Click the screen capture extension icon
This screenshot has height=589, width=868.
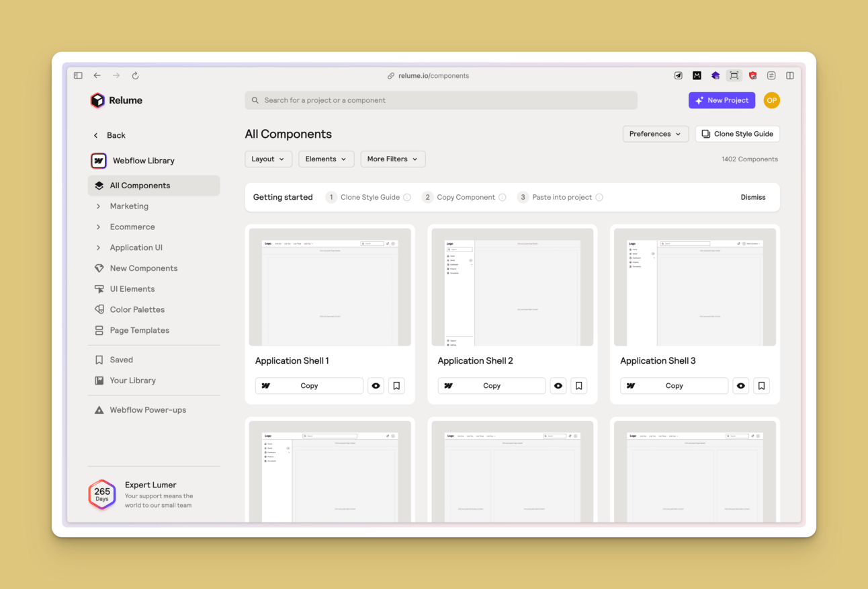(x=734, y=75)
